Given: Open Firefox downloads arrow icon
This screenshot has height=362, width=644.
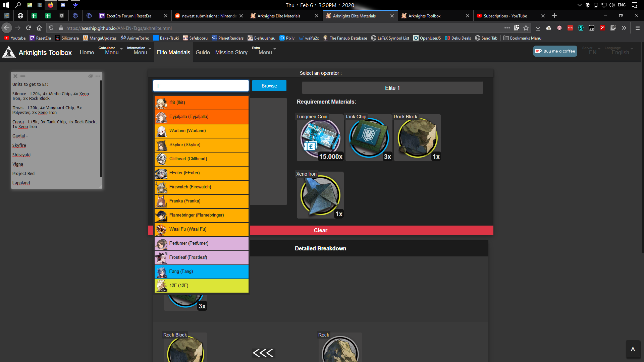Looking at the screenshot, I should 538,28.
